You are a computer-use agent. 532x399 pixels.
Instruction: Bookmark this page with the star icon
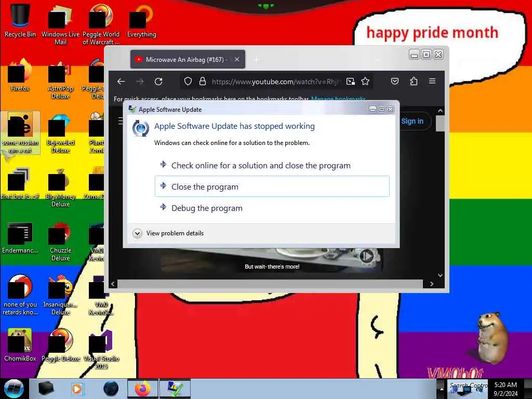click(x=365, y=82)
